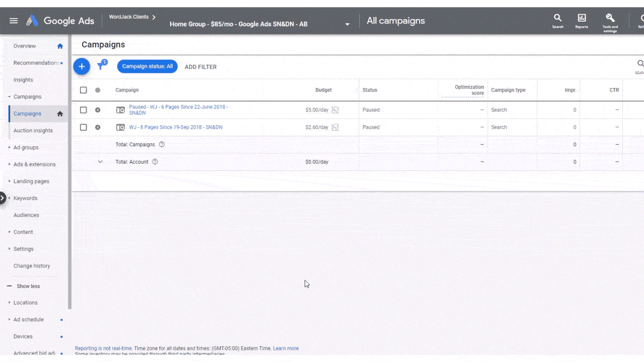Click the home icon beside Overview
Image resolution: width=644 pixels, height=362 pixels.
tap(60, 46)
